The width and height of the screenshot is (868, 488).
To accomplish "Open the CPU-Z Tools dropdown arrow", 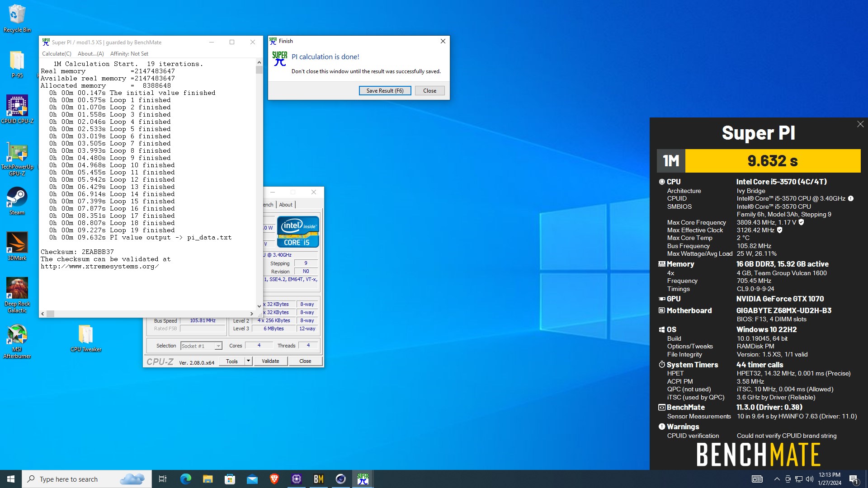I will [248, 361].
